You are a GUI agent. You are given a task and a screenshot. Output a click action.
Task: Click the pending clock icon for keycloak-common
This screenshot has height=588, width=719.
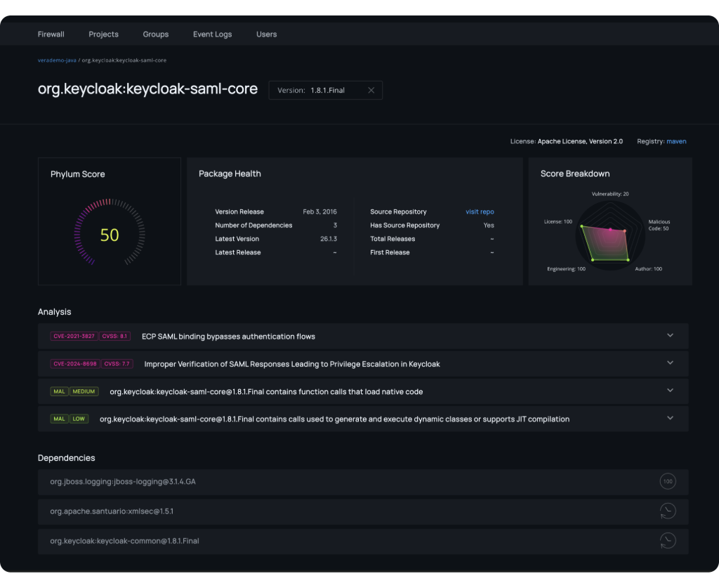(668, 541)
